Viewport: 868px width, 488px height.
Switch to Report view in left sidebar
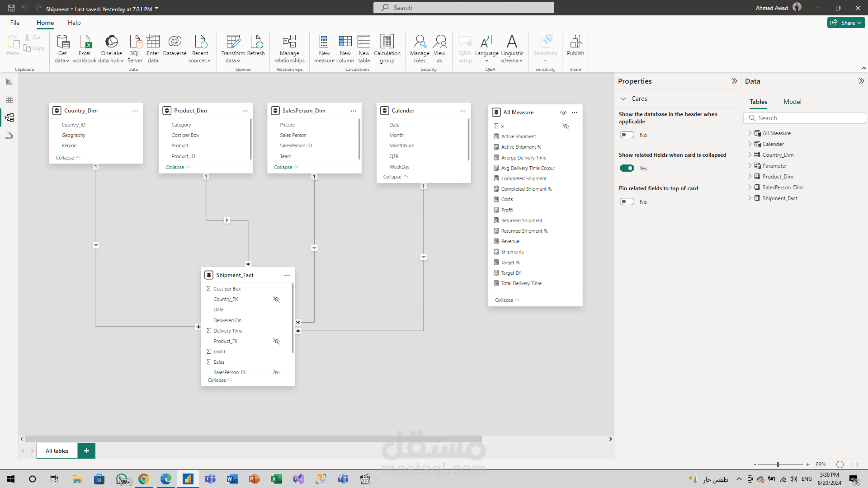coord(9,81)
